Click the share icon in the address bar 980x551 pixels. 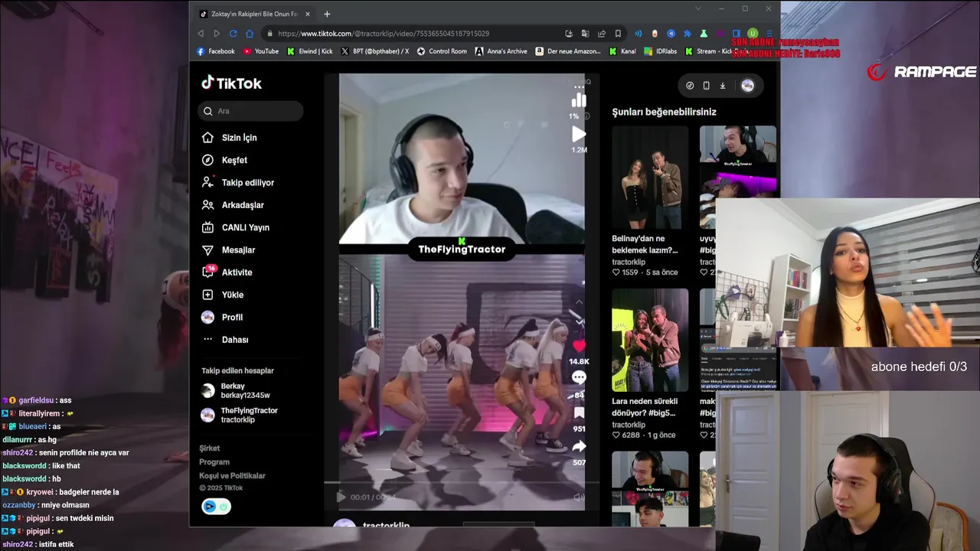click(602, 34)
